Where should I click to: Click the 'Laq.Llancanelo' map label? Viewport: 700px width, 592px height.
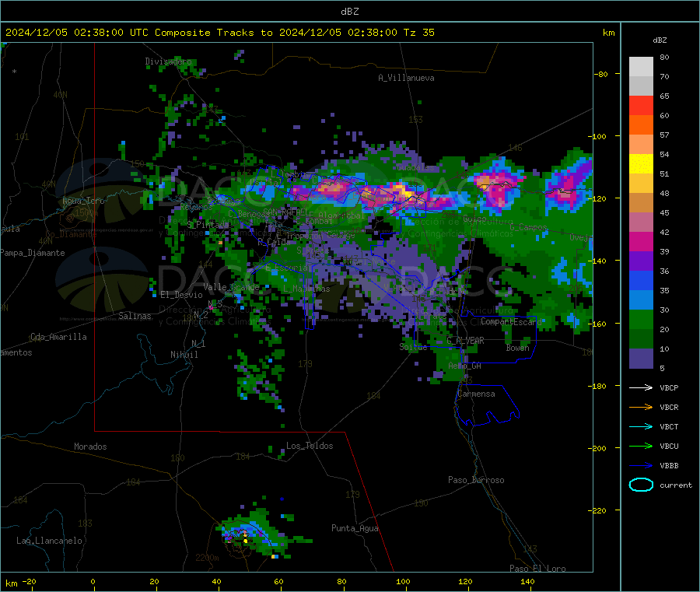50,541
